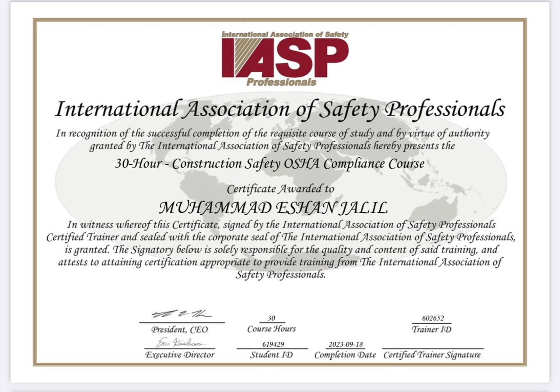Click the course hours value '30'

click(x=271, y=319)
